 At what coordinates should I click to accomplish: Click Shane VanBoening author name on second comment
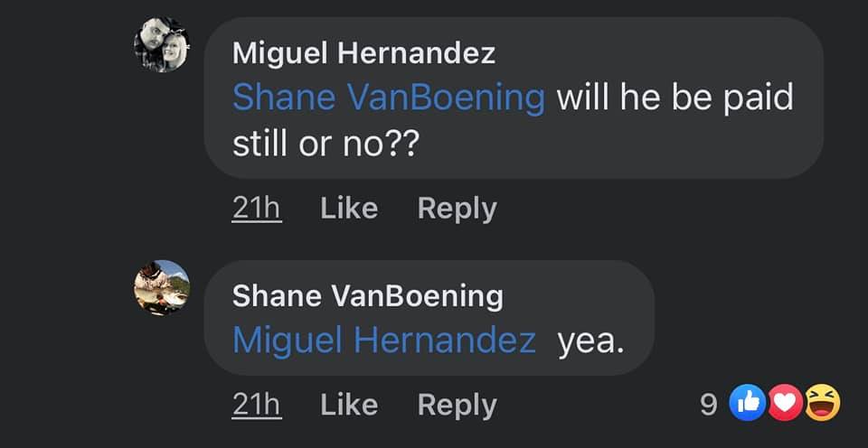point(367,295)
